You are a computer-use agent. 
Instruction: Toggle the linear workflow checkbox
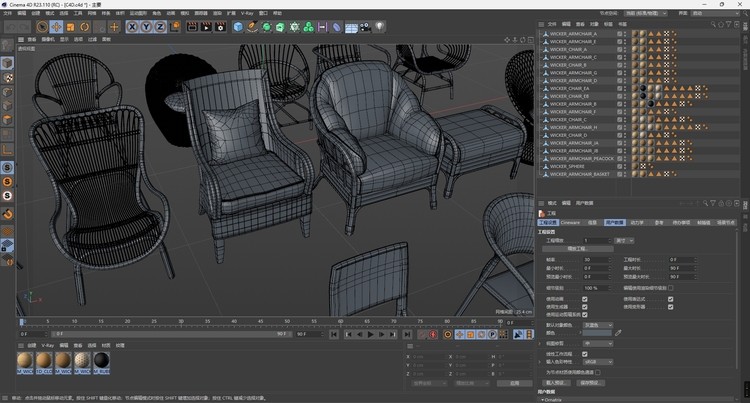[585, 354]
